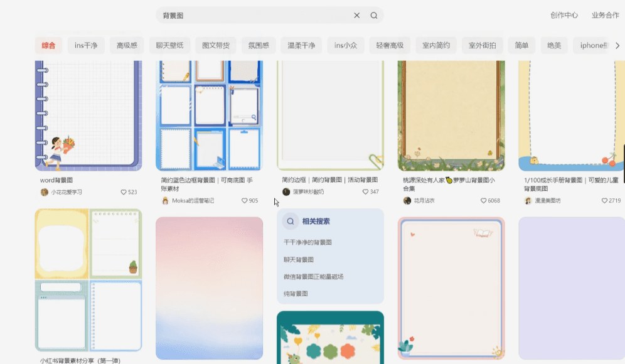Image resolution: width=625 pixels, height=364 pixels.
Task: Select the 图文带货 filter tab
Action: coord(216,45)
